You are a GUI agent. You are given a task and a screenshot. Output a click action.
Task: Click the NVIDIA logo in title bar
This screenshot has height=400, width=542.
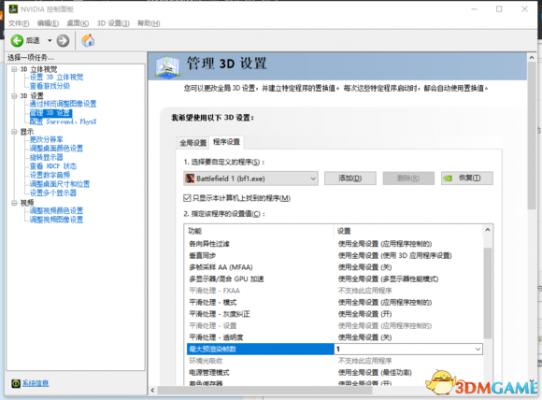pos(13,9)
